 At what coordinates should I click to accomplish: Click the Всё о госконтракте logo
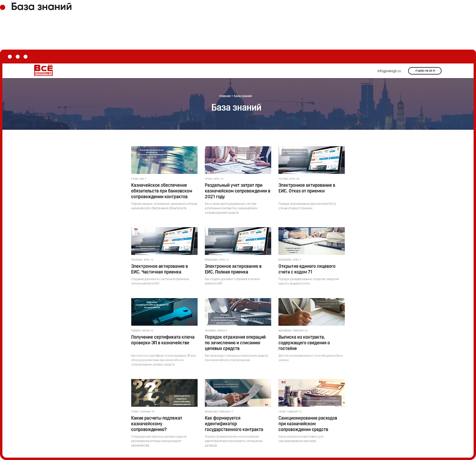[43, 71]
